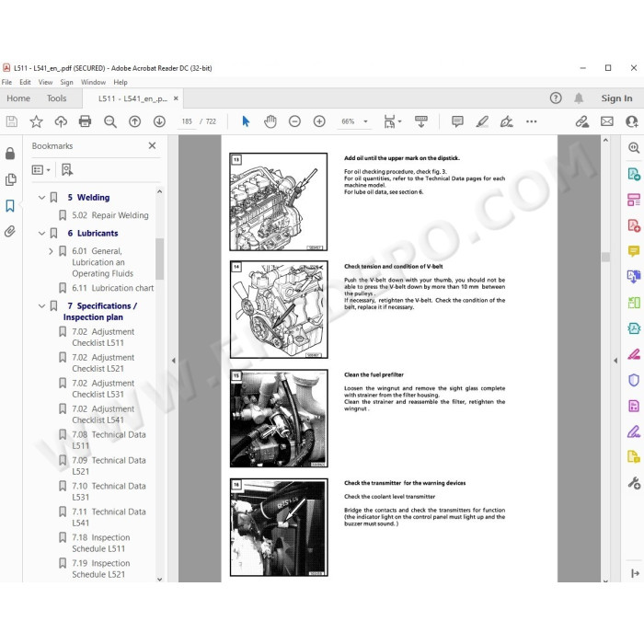Open 6.11 Lubrication chart bookmark

pos(112,288)
